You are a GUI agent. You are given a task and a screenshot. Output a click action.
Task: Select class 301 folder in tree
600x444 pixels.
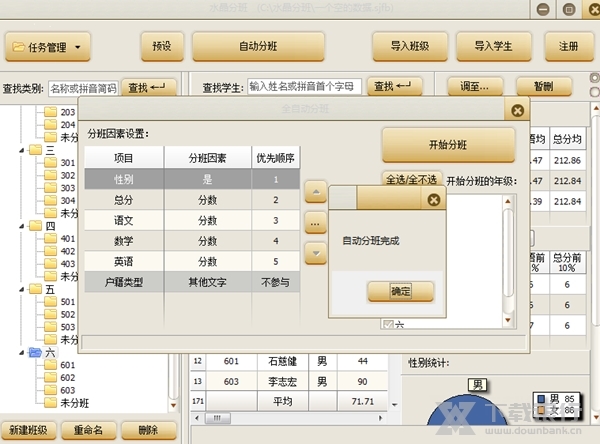(x=50, y=163)
